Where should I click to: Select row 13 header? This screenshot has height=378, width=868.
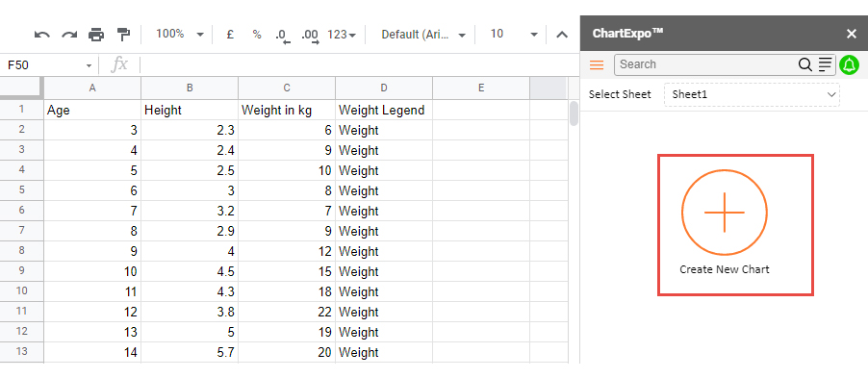point(21,352)
